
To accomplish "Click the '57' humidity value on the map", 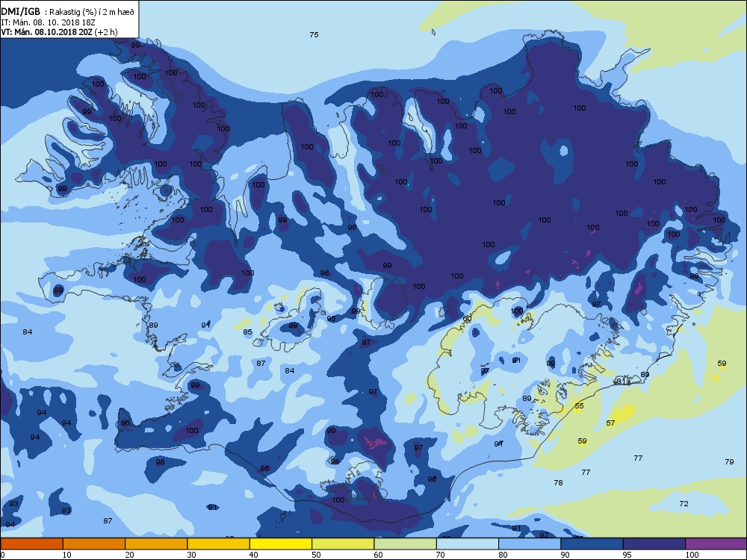I will click(611, 423).
